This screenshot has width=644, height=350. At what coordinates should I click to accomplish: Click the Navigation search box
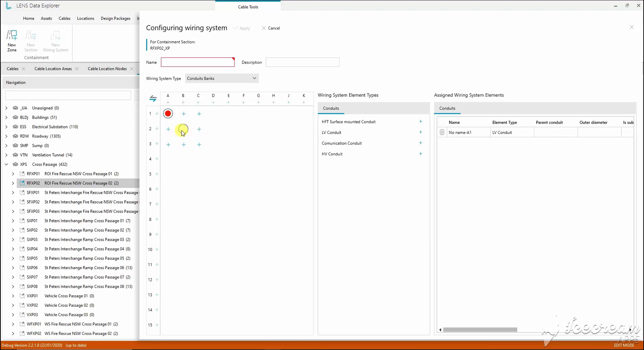(x=68, y=95)
